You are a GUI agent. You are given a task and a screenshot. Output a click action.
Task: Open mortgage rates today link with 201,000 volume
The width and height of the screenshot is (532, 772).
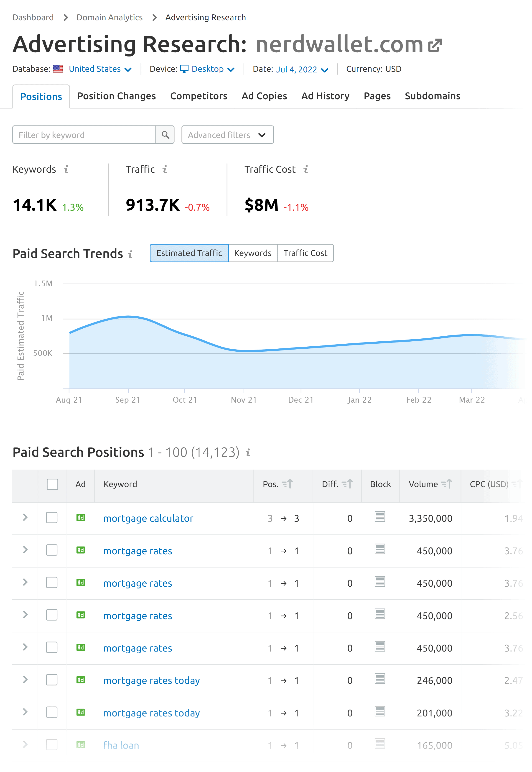(x=151, y=713)
